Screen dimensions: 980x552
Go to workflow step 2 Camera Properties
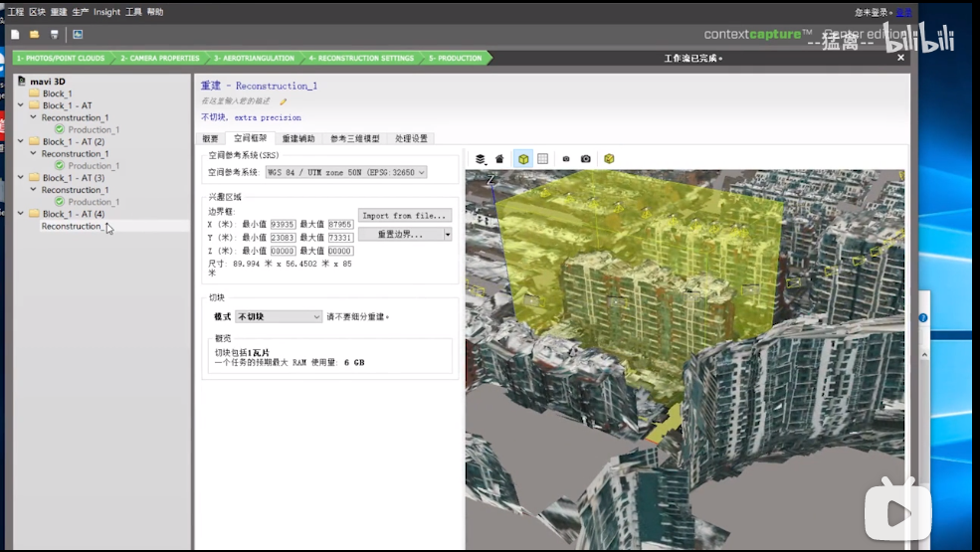pyautogui.click(x=160, y=58)
